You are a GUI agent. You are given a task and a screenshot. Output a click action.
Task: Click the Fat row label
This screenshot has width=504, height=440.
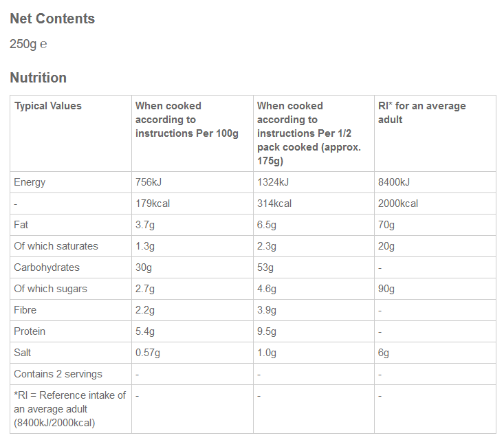(21, 225)
